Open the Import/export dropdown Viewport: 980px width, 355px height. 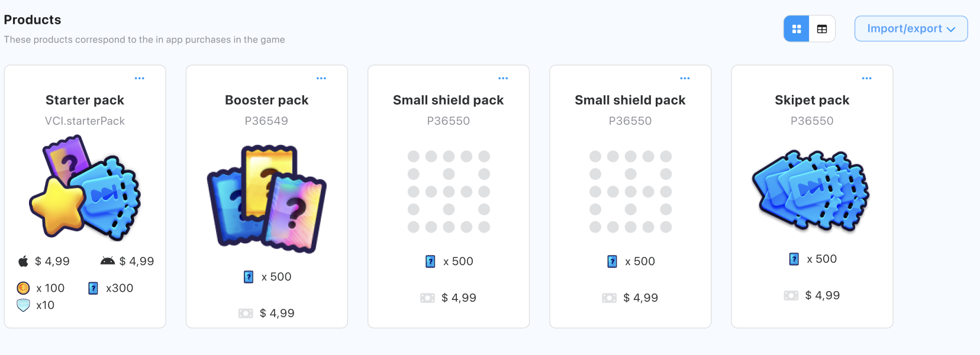coord(911,29)
